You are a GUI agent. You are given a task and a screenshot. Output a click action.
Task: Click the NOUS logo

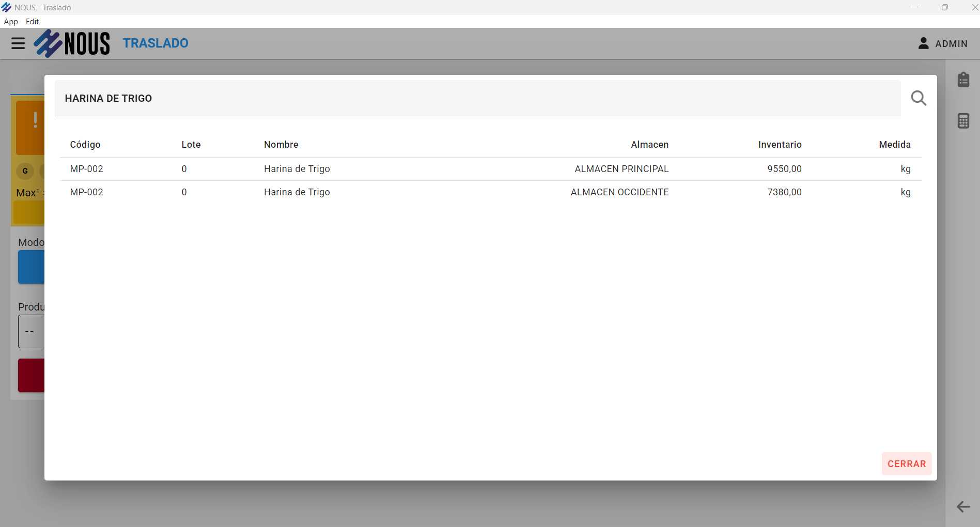coord(72,43)
